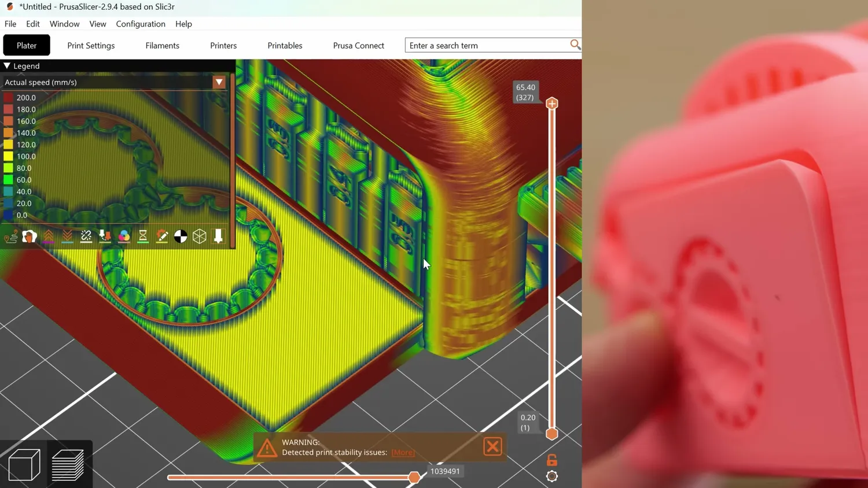Switch to sliced layers preview view
Image resolution: width=868 pixels, height=488 pixels.
[x=68, y=464]
